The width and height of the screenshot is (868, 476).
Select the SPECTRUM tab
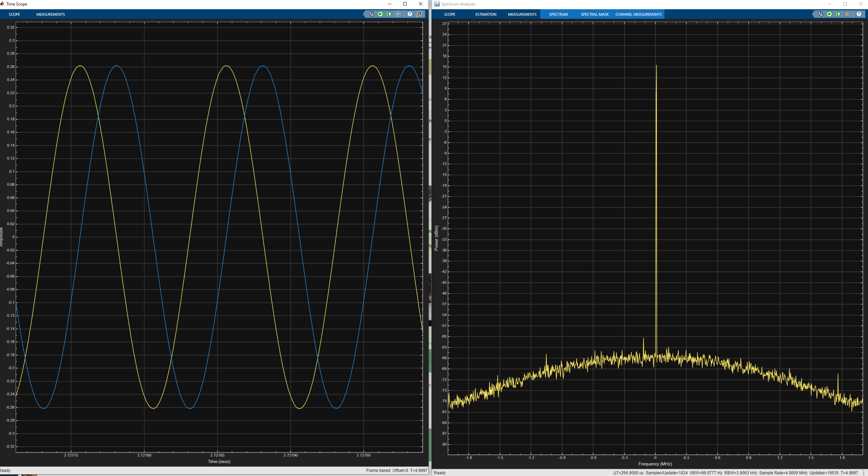point(558,14)
